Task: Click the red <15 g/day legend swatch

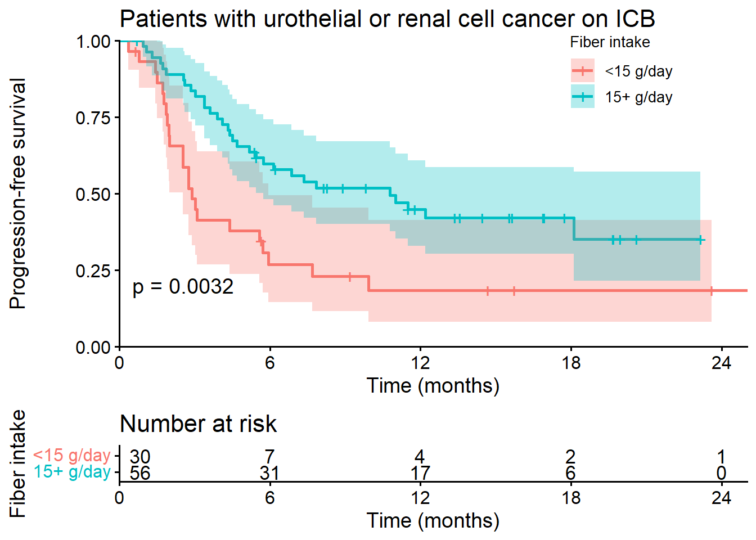Action: [x=583, y=71]
